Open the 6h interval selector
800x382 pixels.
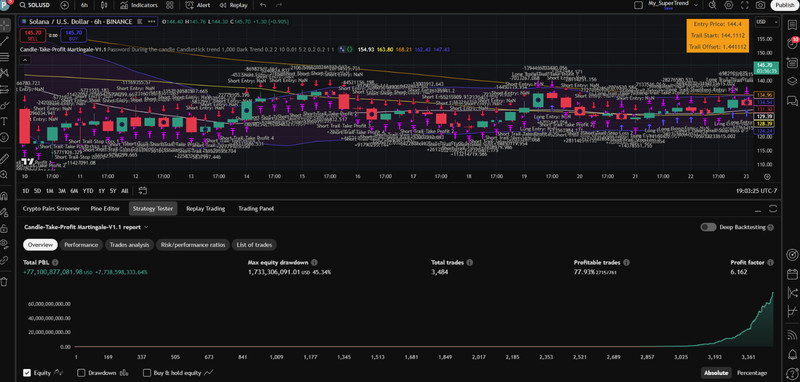(84, 5)
